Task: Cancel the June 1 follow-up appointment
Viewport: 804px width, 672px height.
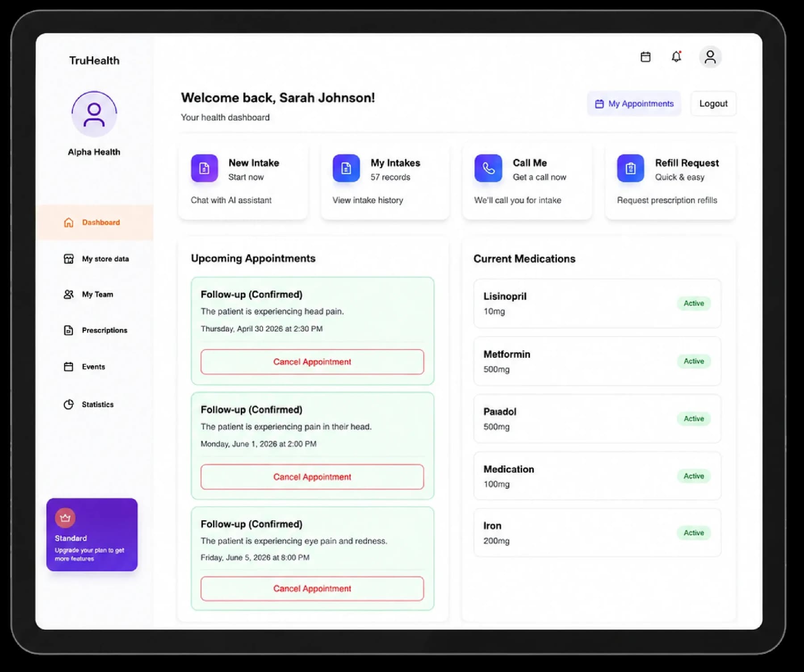Action: (x=312, y=477)
